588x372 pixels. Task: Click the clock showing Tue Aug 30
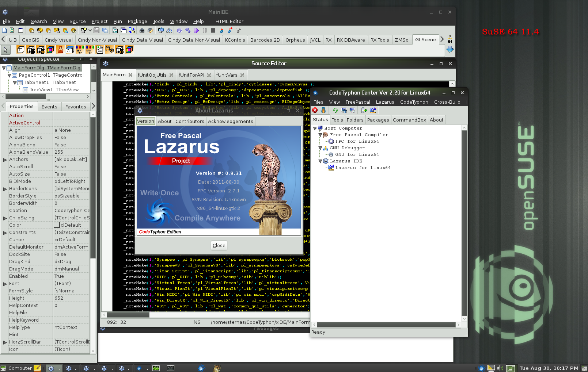point(549,368)
